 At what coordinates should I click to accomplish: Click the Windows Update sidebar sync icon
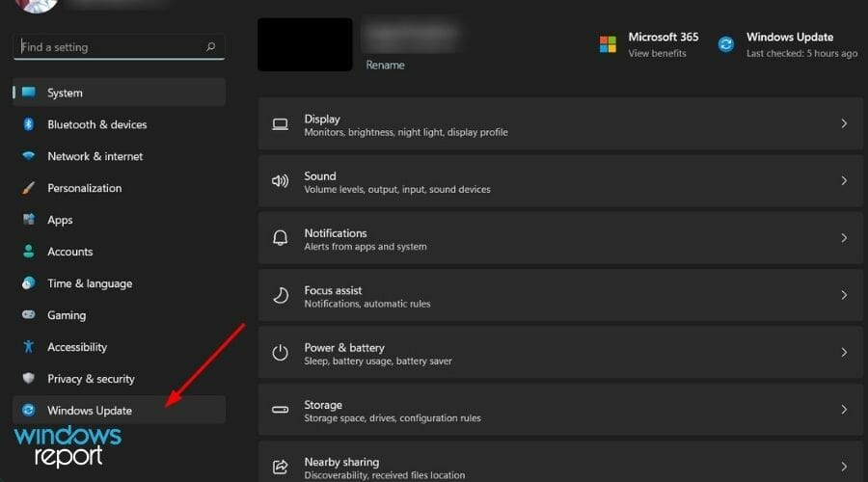pos(28,410)
